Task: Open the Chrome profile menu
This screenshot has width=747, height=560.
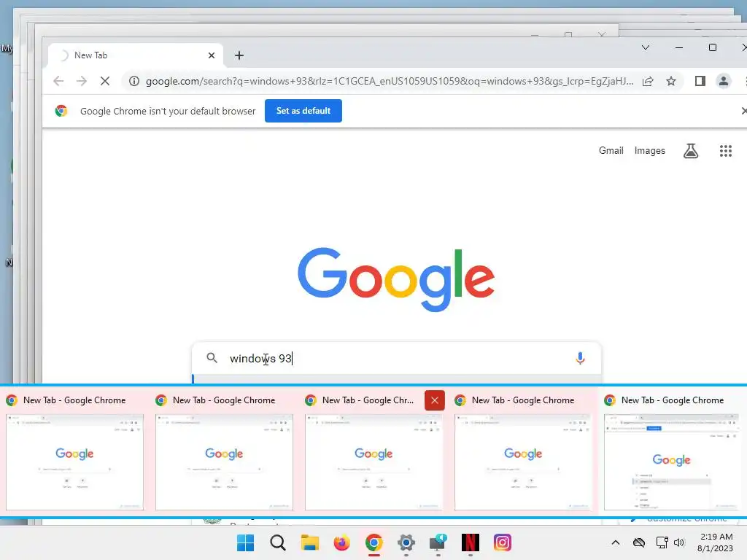Action: coord(723,81)
